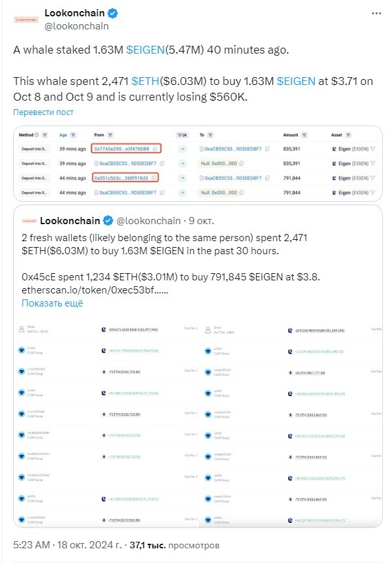Open the Age column filter
This screenshot has height=564, width=392.
[x=73, y=135]
